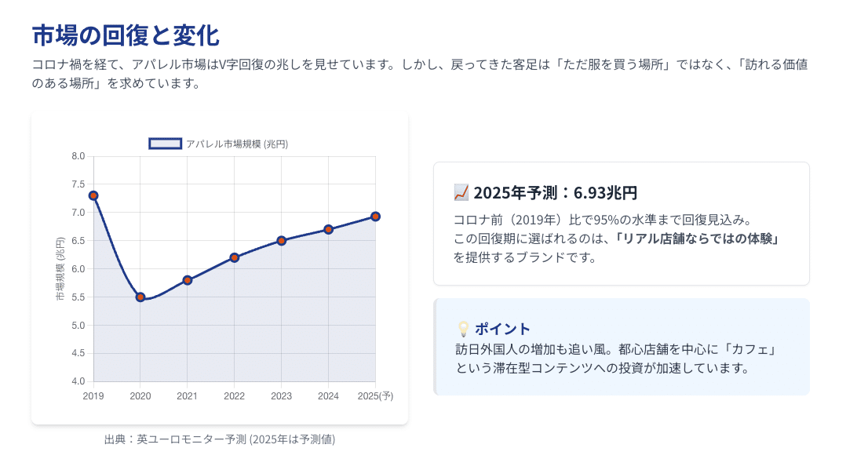Select the 2019 data point on chart
The width and height of the screenshot is (868, 459).
point(93,195)
